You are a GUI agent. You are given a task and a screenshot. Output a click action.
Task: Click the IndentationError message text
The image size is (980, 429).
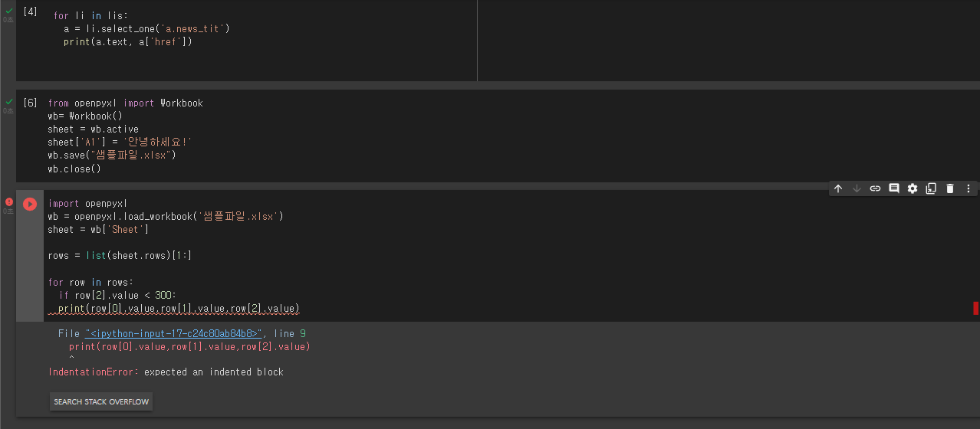click(x=166, y=372)
